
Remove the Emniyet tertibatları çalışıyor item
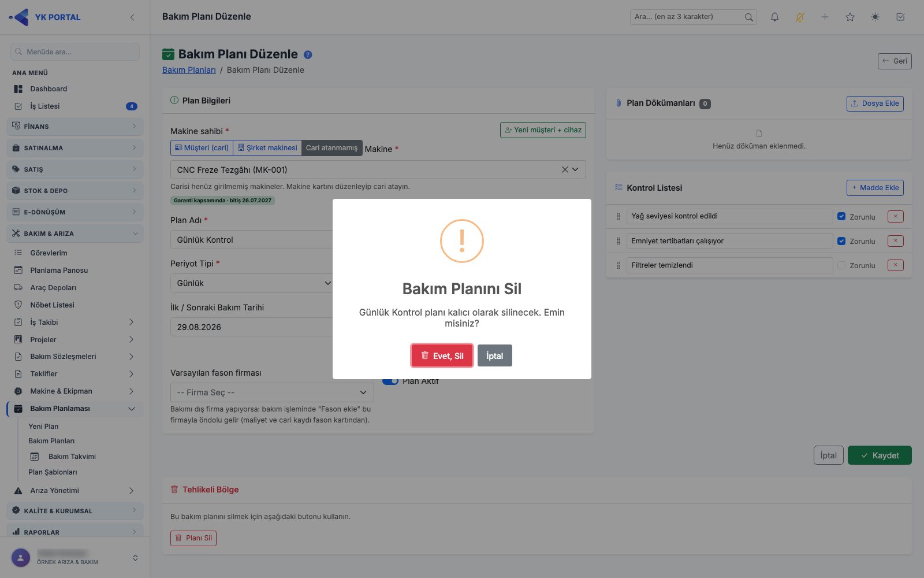895,240
